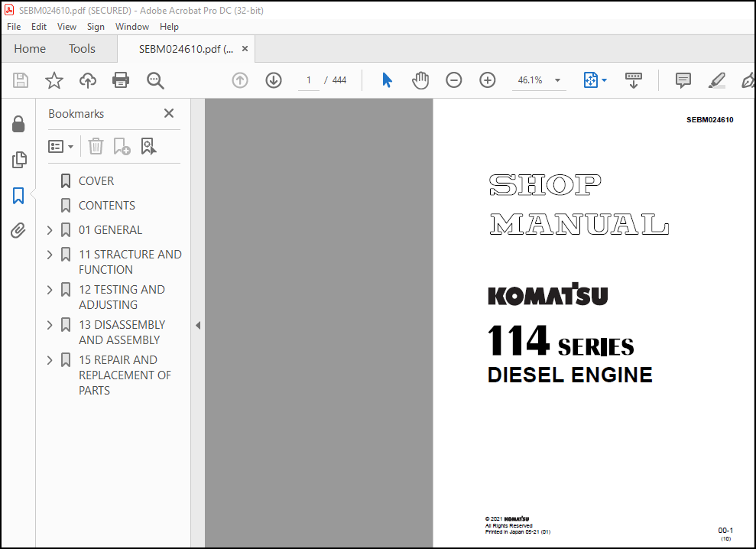
Task: Delete selected bookmark with trash icon
Action: 96,146
